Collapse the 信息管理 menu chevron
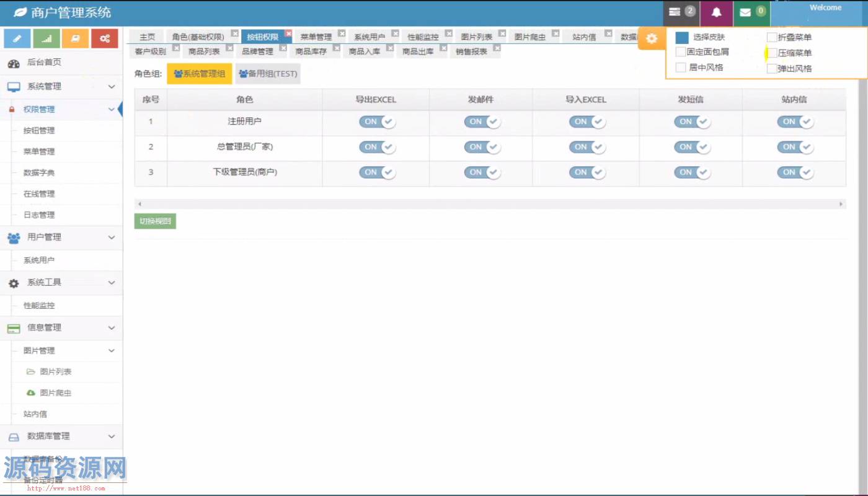 pyautogui.click(x=112, y=328)
